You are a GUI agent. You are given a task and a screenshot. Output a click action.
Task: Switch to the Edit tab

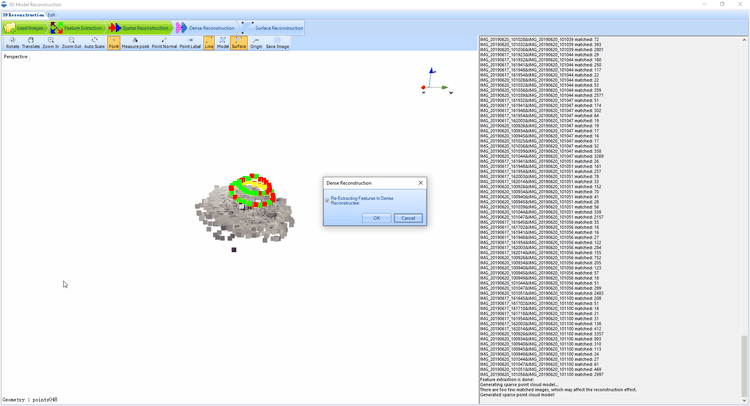click(51, 15)
